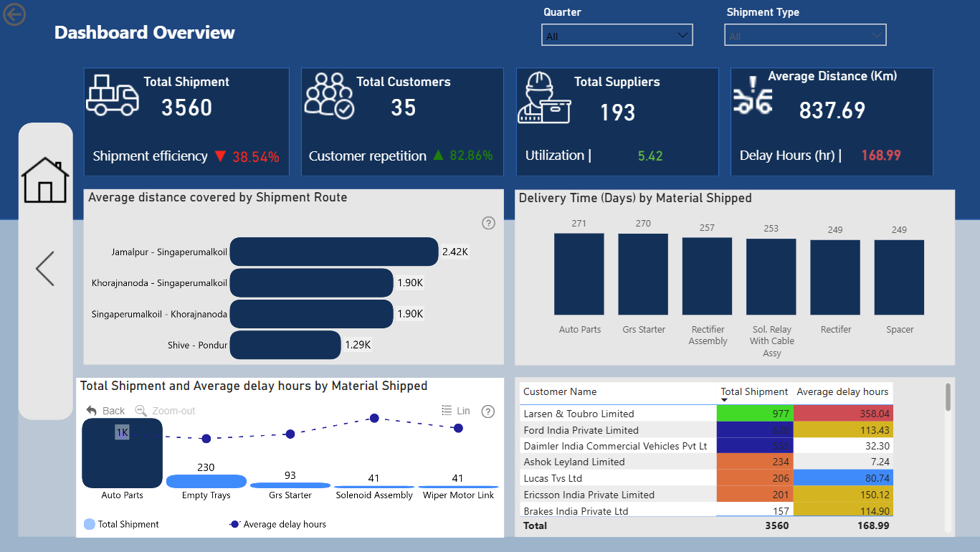Open help icon on Material Shipped chart
Viewport: 980px width, 552px height.
pos(488,411)
